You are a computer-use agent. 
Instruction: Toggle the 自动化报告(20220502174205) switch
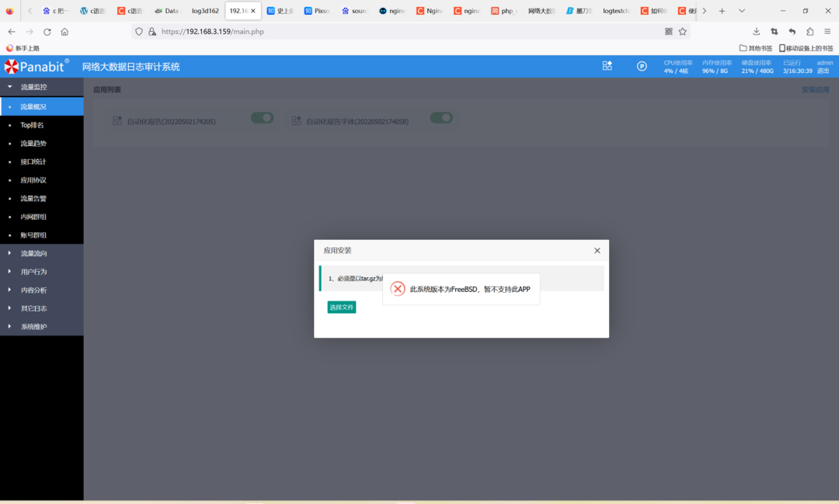pyautogui.click(x=263, y=118)
